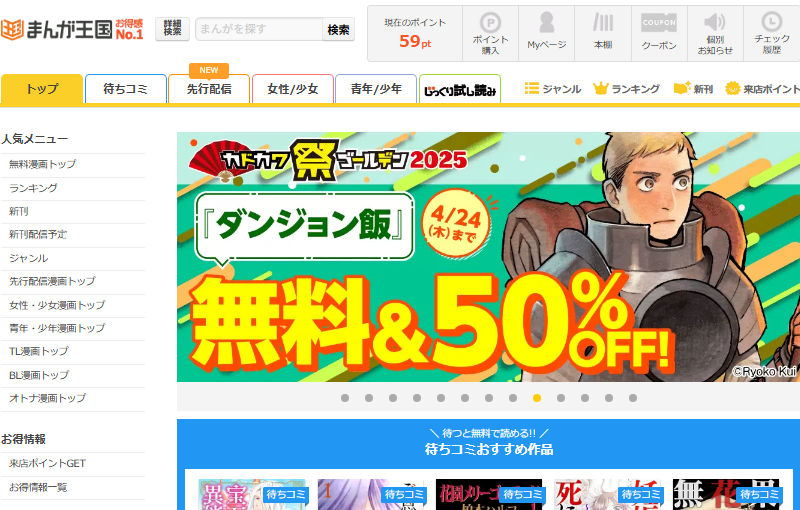Screen dimensions: 800x510
Task: Click the まんが王国 site logo
Action: [x=71, y=30]
